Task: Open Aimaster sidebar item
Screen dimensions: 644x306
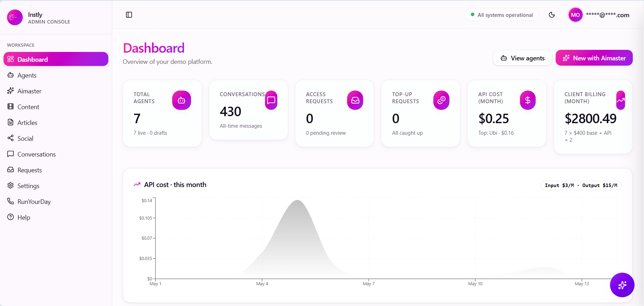Action: click(x=56, y=91)
